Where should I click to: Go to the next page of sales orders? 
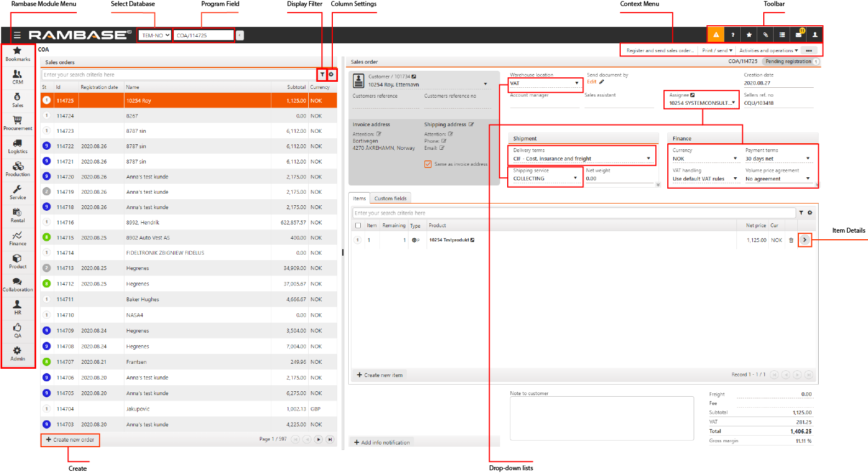coord(319,439)
